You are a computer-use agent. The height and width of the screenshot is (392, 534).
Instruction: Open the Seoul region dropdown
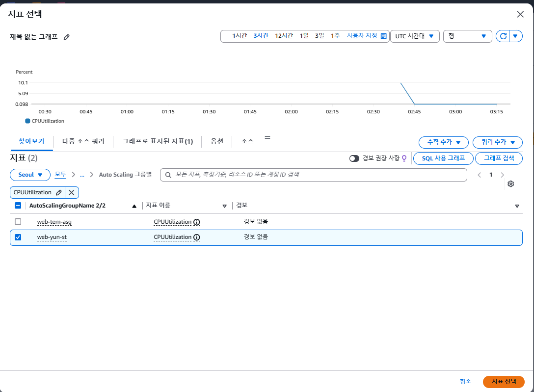pyautogui.click(x=30, y=175)
